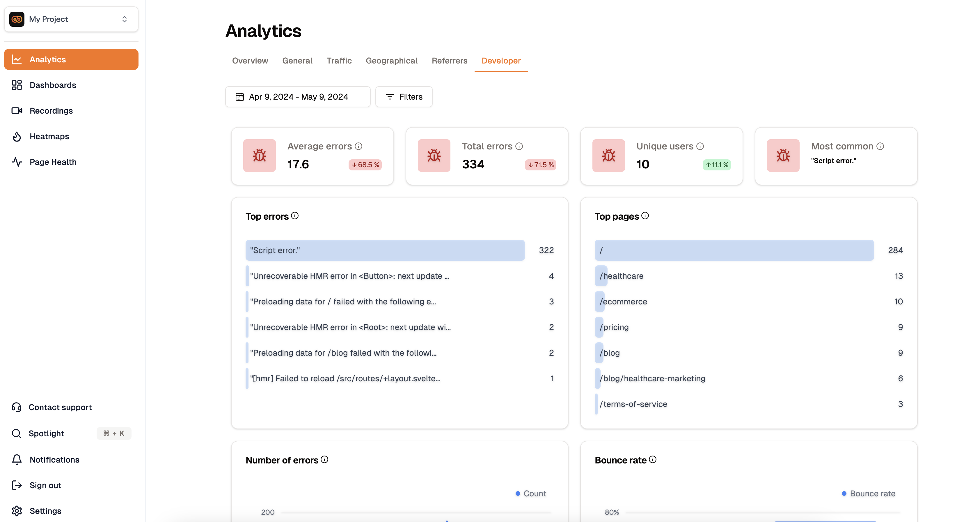
Task: Click the Total errors bug icon
Action: tap(434, 155)
